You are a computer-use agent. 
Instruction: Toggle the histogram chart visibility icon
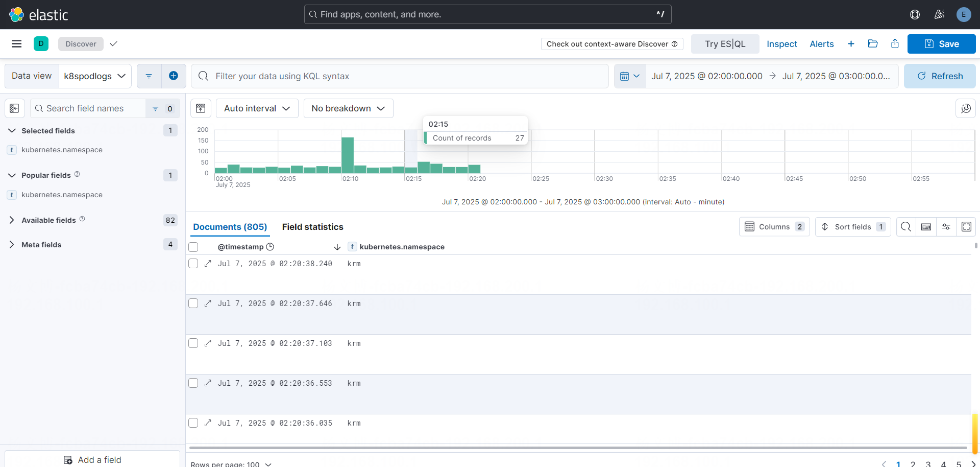[201, 108]
